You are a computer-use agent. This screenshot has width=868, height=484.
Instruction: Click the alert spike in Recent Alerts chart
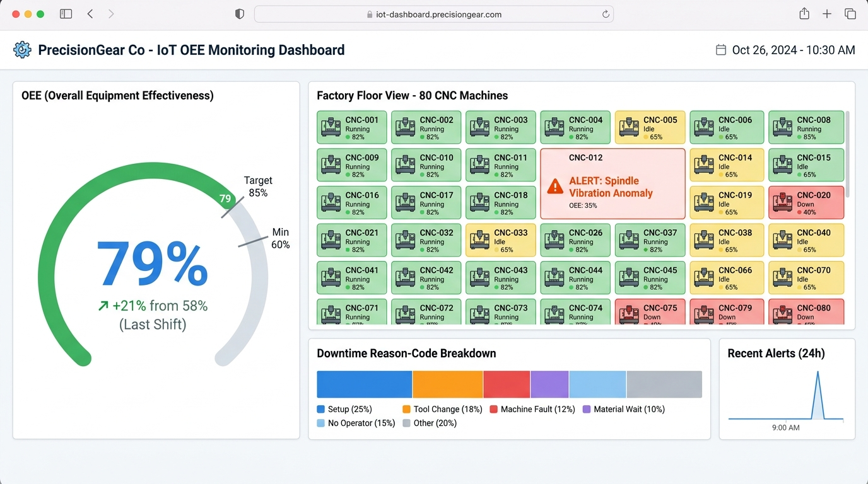(x=818, y=395)
